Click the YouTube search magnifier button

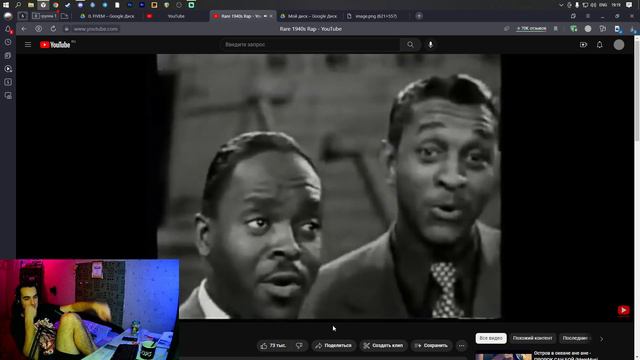(410, 44)
